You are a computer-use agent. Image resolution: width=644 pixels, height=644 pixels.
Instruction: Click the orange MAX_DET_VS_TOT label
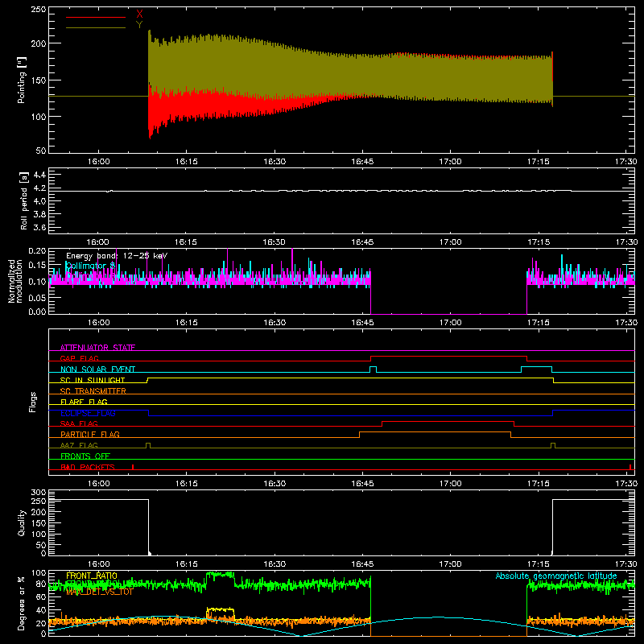click(100, 592)
